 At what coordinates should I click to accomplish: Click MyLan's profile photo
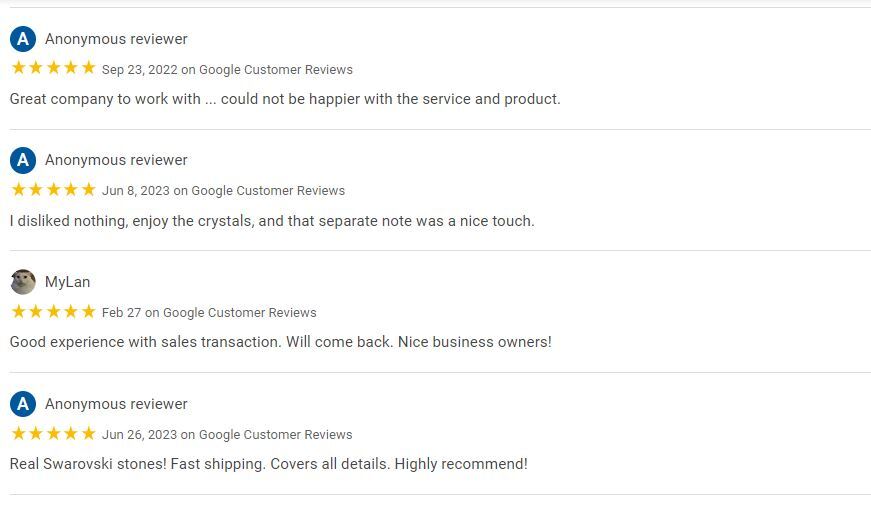click(23, 282)
